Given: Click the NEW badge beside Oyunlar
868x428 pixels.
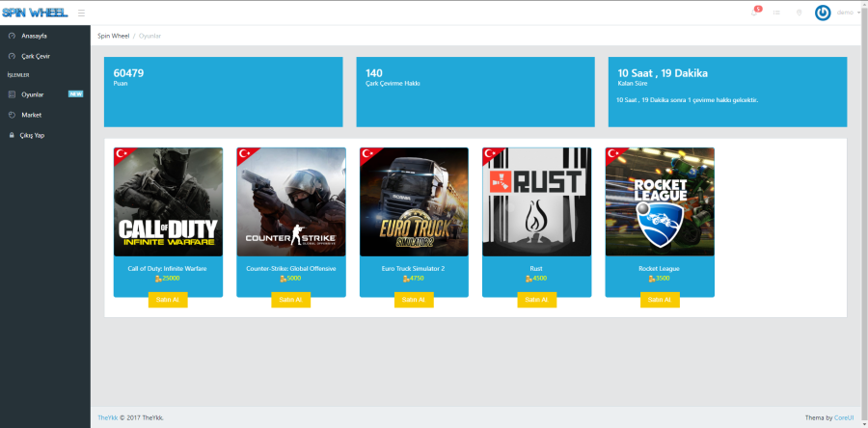Looking at the screenshot, I should [75, 94].
